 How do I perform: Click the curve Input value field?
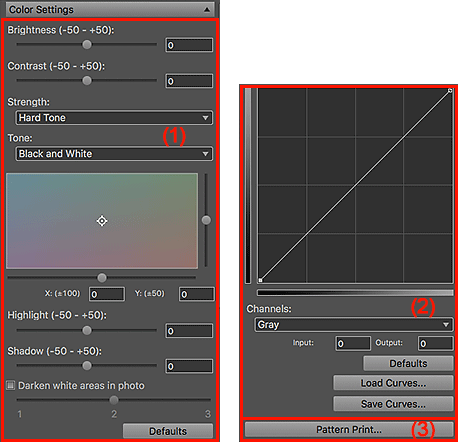click(353, 343)
